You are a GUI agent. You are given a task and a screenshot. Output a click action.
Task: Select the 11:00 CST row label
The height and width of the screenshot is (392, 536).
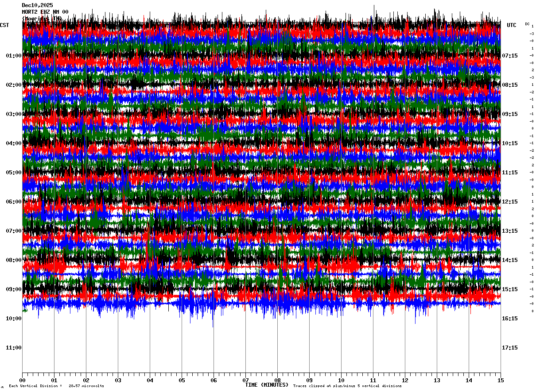14,348
